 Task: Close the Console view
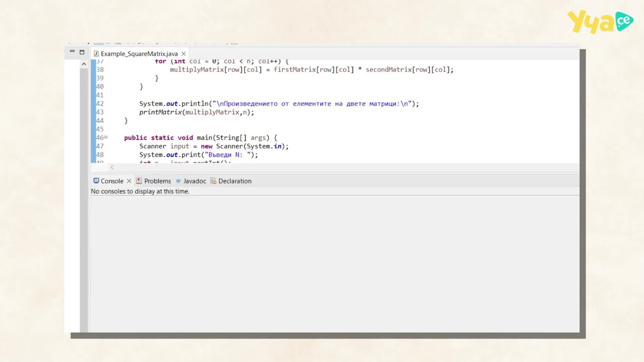pos(129,181)
